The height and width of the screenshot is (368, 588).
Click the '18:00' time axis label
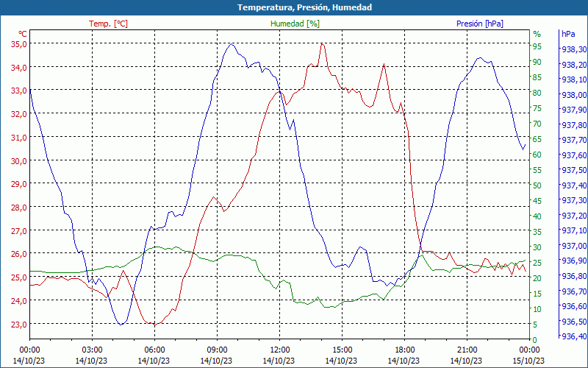coord(404,350)
